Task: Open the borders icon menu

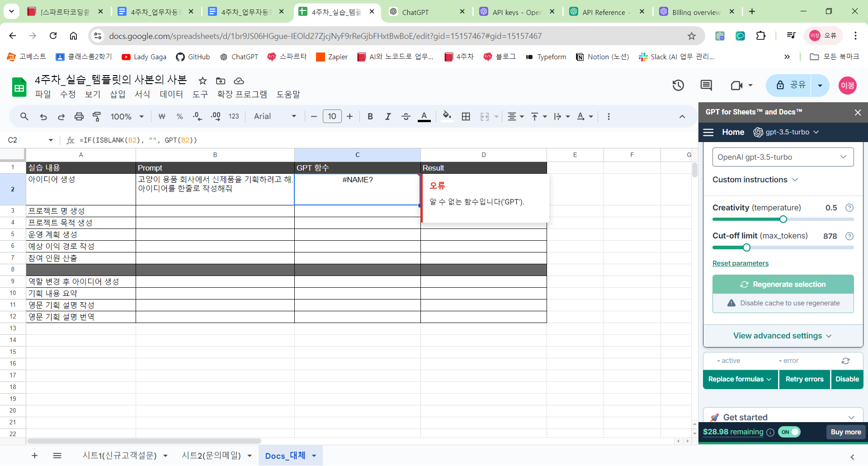Action: click(466, 117)
